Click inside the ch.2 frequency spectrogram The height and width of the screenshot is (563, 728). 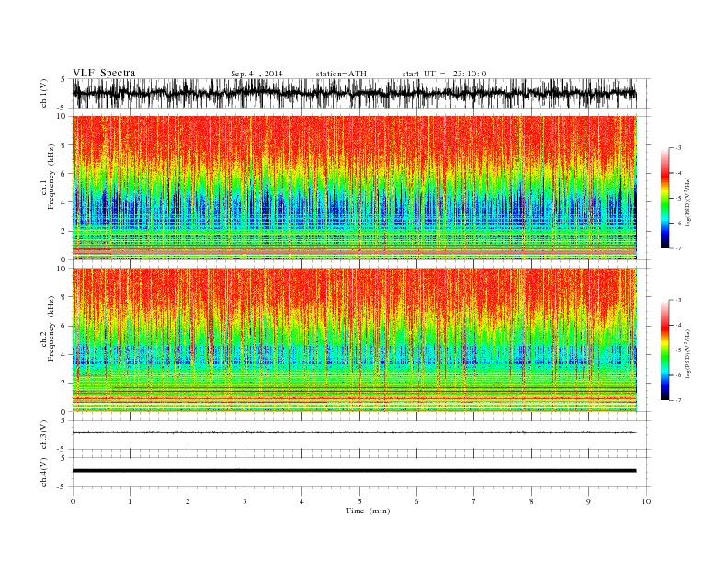355,340
